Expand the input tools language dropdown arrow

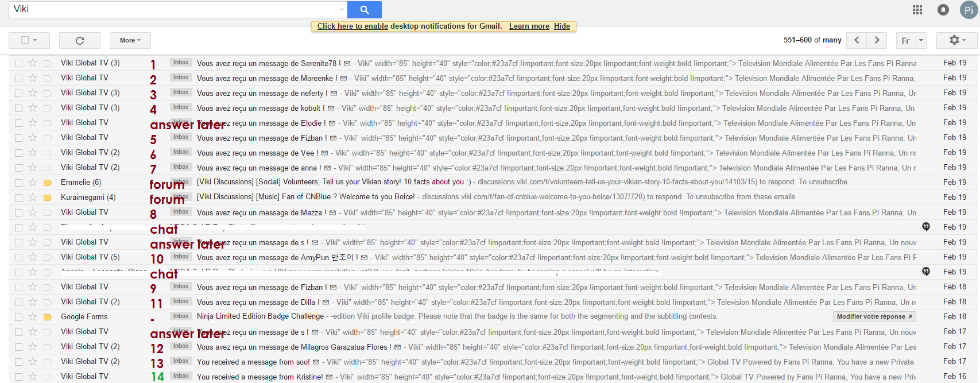pyautogui.click(x=921, y=41)
